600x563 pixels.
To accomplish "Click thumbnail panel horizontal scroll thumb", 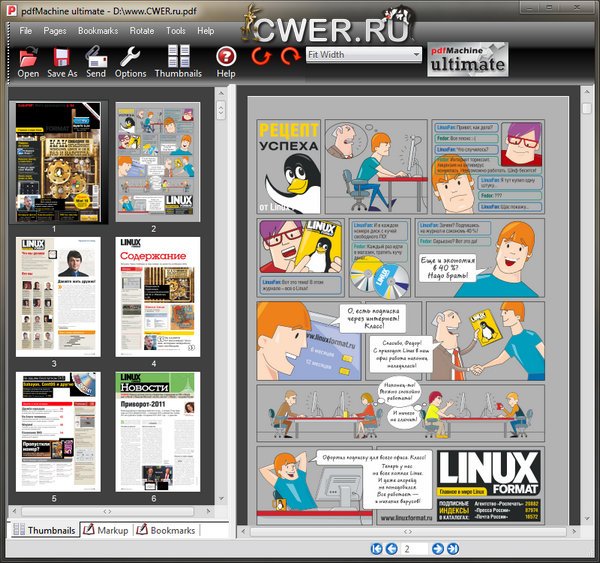I will 108,511.
